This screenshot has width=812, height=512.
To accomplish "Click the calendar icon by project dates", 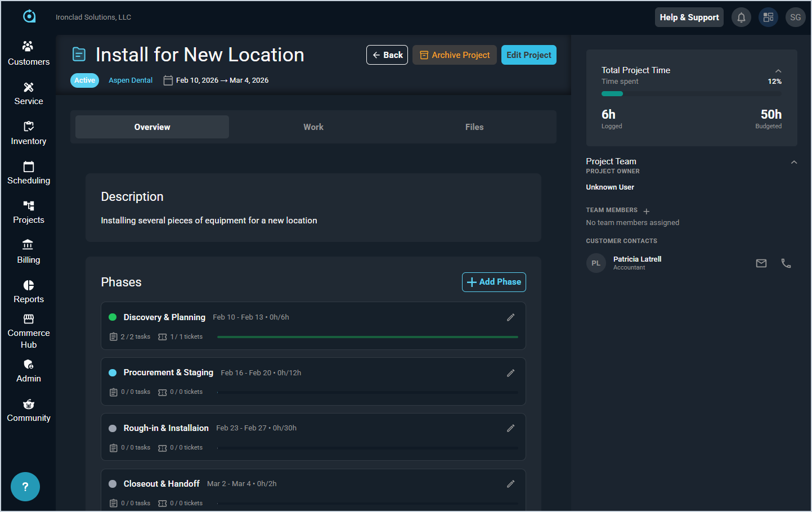I will (168, 80).
